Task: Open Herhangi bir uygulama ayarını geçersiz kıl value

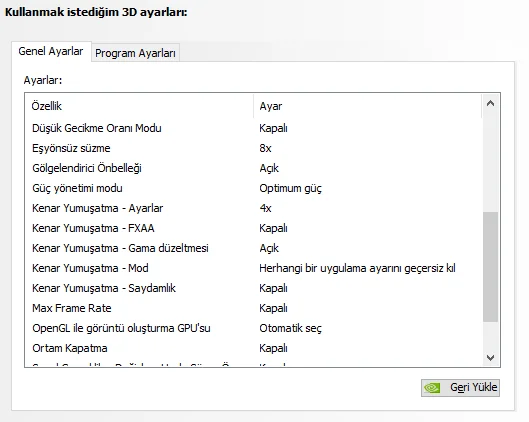Action: (357, 268)
